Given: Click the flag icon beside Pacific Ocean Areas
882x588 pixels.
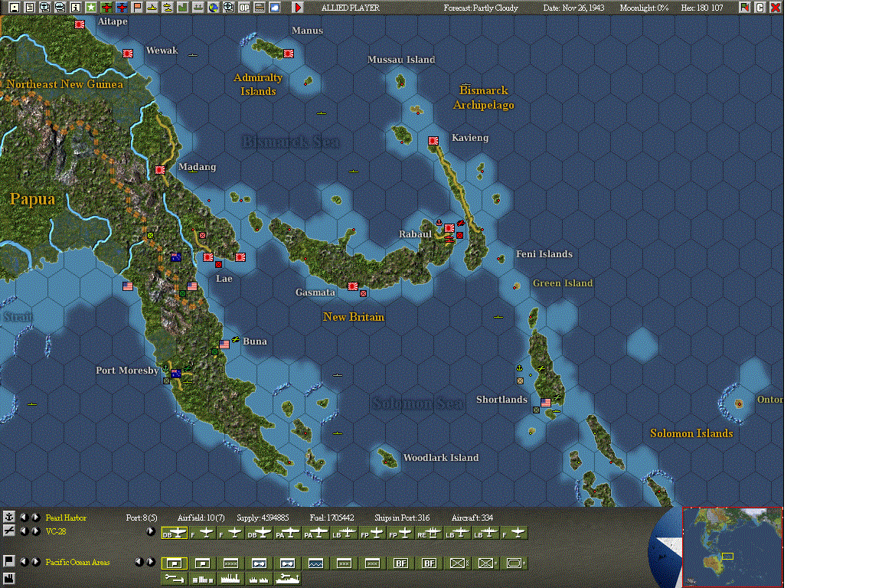Looking at the screenshot, I should tap(9, 561).
